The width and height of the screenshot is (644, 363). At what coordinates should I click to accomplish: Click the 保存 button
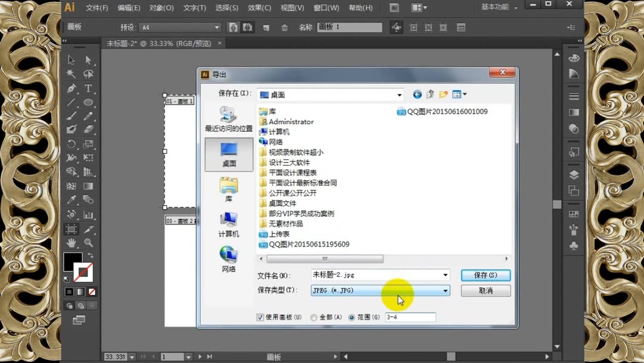pos(485,275)
